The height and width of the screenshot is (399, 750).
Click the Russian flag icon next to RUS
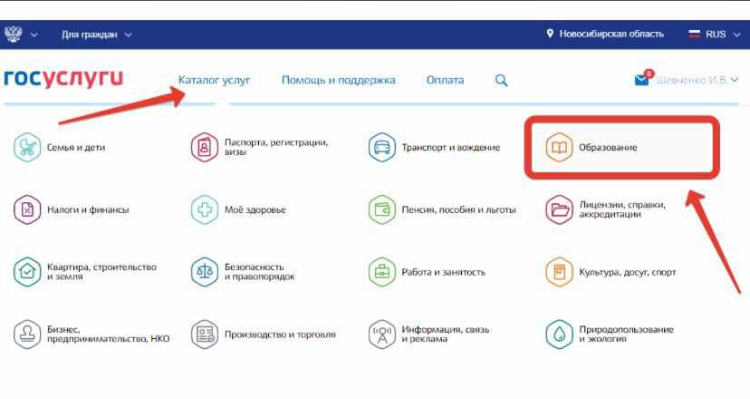694,34
